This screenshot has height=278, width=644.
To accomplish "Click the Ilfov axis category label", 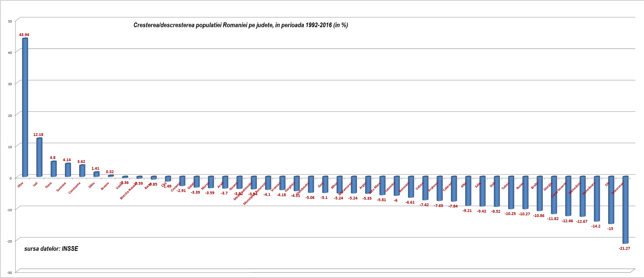I will (x=20, y=185).
